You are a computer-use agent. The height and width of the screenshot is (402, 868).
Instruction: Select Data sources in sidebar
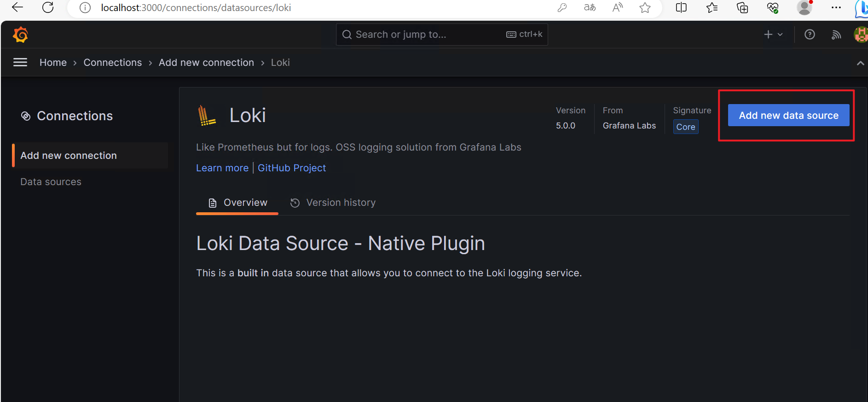(x=51, y=182)
